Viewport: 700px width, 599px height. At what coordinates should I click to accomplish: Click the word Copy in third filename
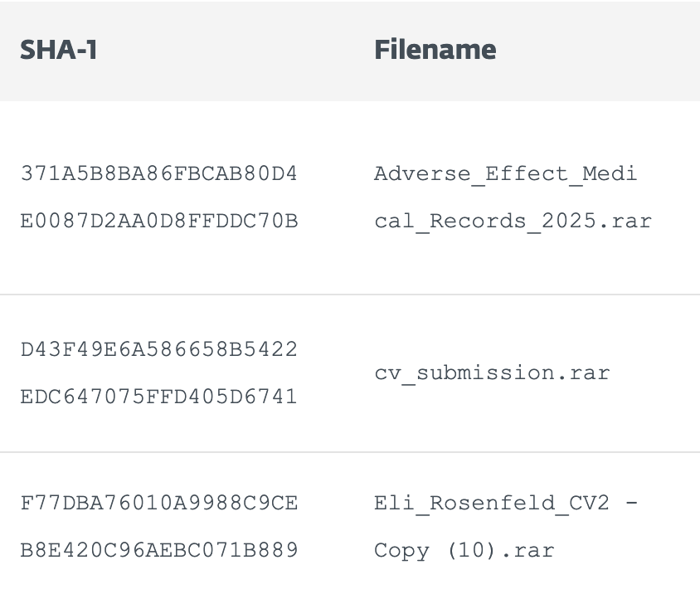(401, 550)
